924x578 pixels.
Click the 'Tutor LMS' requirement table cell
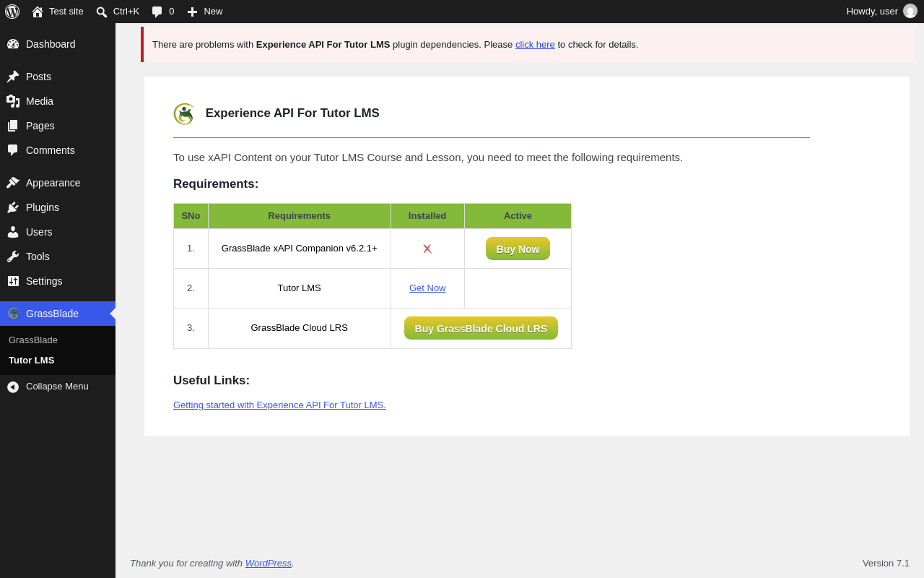tap(300, 288)
